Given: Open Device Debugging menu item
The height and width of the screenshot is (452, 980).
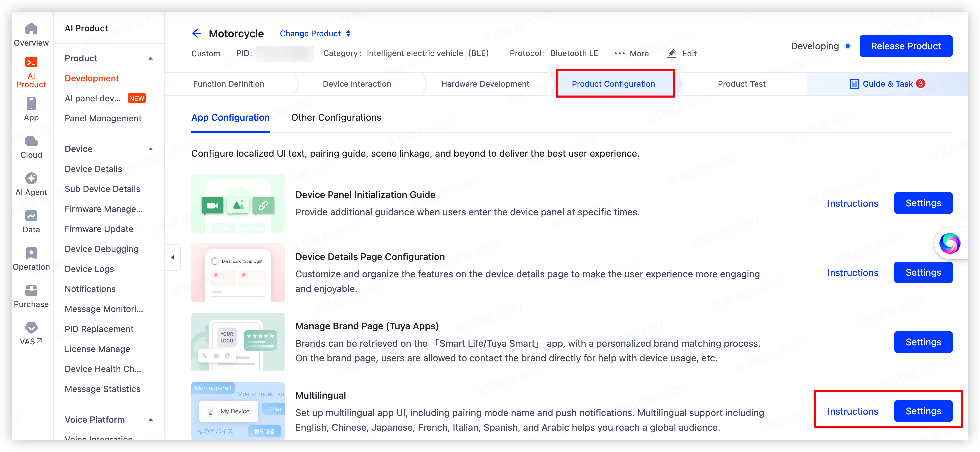Looking at the screenshot, I should pyautogui.click(x=102, y=249).
